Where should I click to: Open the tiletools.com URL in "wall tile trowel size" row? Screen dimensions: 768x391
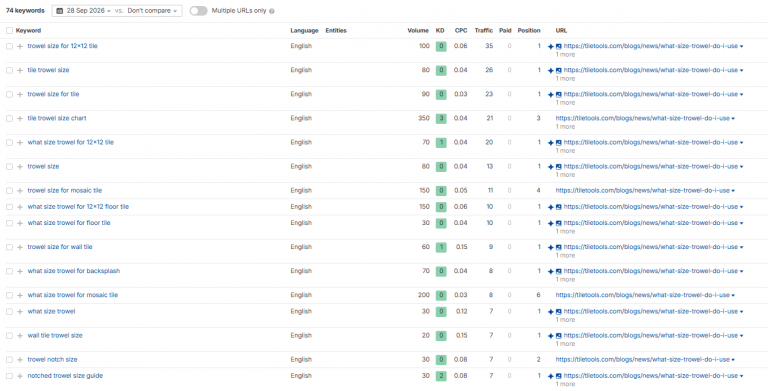pyautogui.click(x=650, y=336)
